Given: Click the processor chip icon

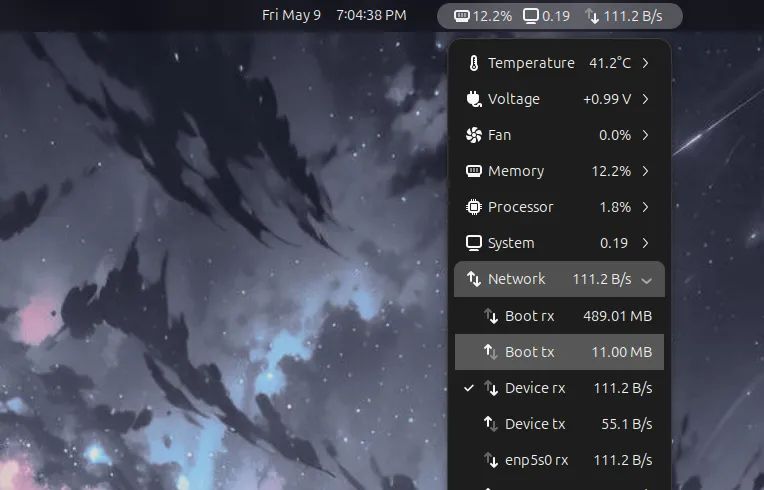Looking at the screenshot, I should [x=474, y=207].
